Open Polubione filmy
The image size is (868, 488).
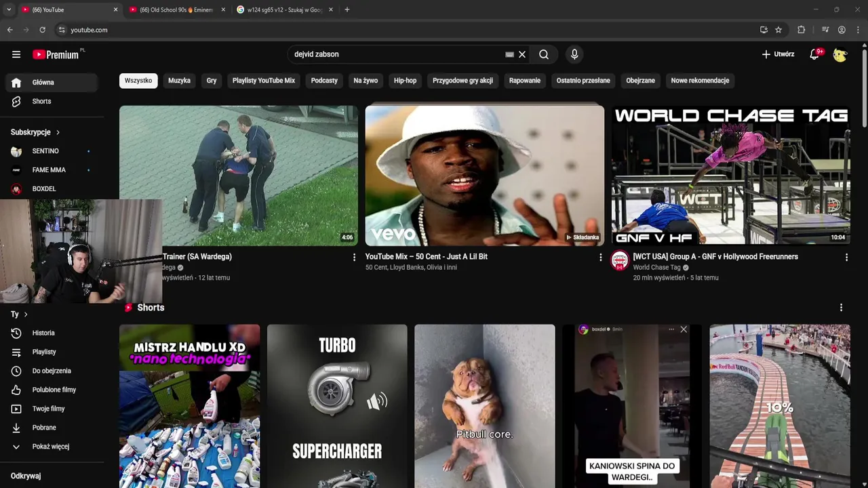pyautogui.click(x=52, y=390)
